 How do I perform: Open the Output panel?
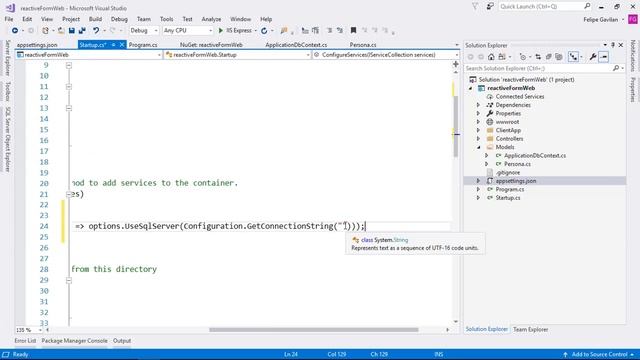click(122, 341)
